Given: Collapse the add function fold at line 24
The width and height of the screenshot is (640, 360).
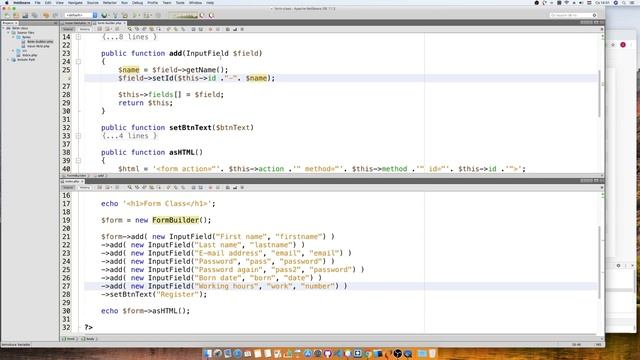Looking at the screenshot, I should pyautogui.click(x=78, y=62).
